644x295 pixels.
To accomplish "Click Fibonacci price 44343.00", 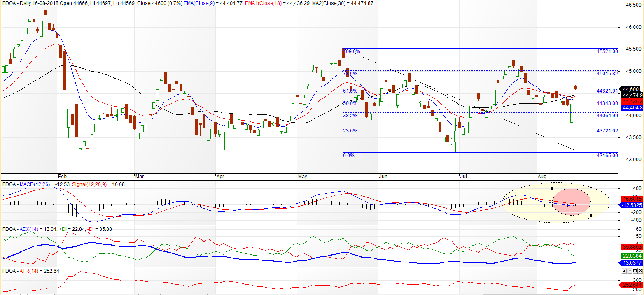I will point(607,103).
